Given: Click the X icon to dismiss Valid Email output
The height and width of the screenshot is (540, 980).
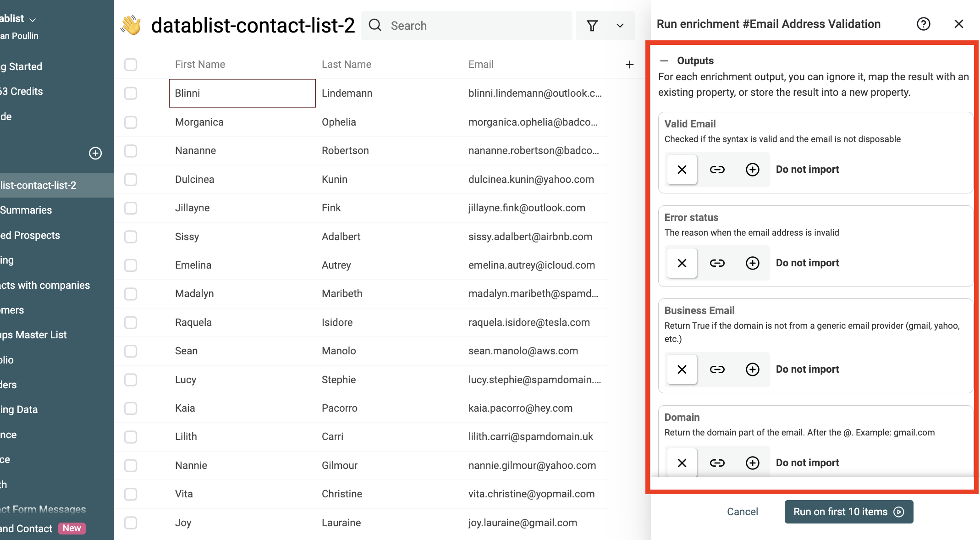Looking at the screenshot, I should 682,169.
